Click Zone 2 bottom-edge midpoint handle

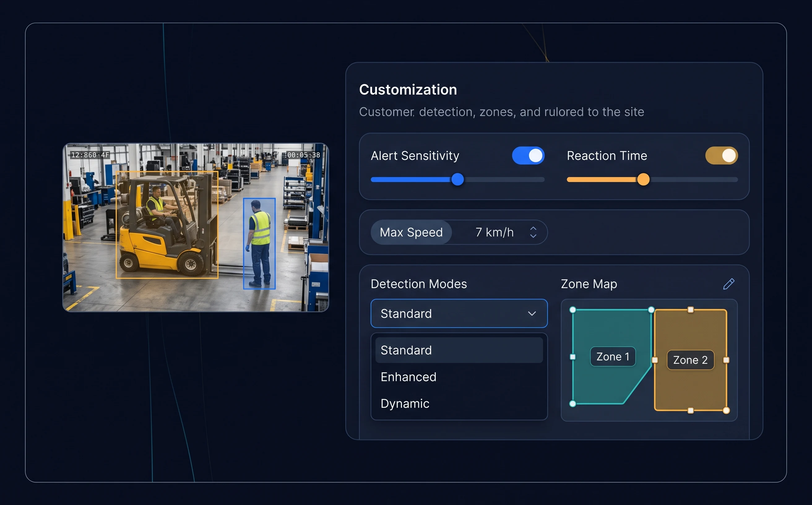click(x=690, y=411)
